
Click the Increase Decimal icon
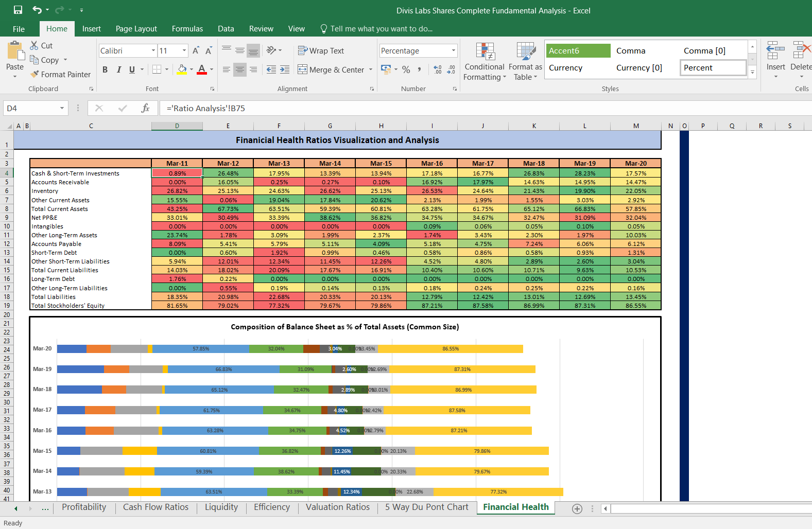pyautogui.click(x=438, y=69)
